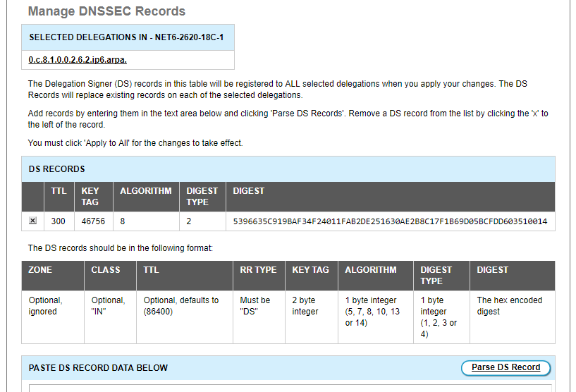576x392 pixels.
Task: Select the key tag 46756 cell
Action: click(x=94, y=221)
